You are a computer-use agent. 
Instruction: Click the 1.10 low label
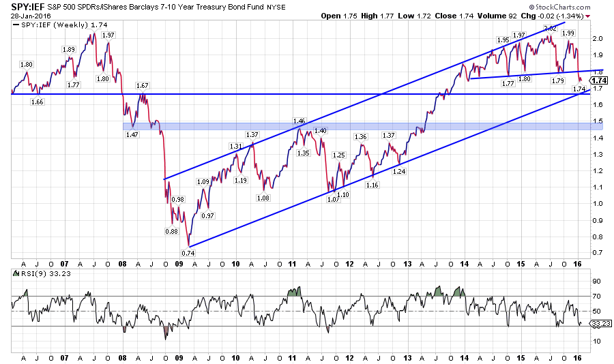point(343,194)
